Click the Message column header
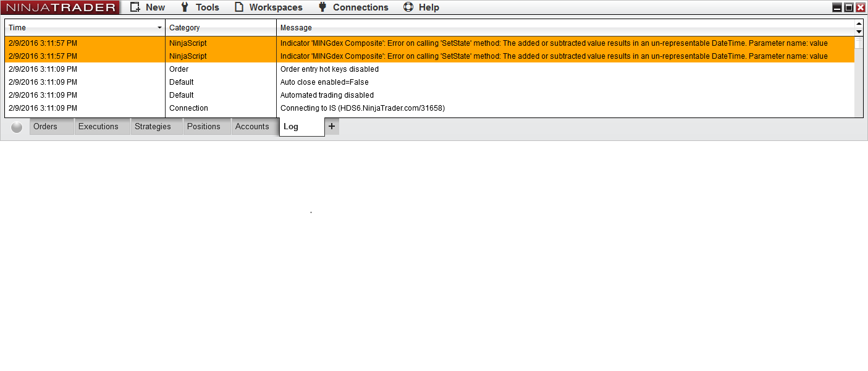868x371 pixels. click(x=565, y=28)
